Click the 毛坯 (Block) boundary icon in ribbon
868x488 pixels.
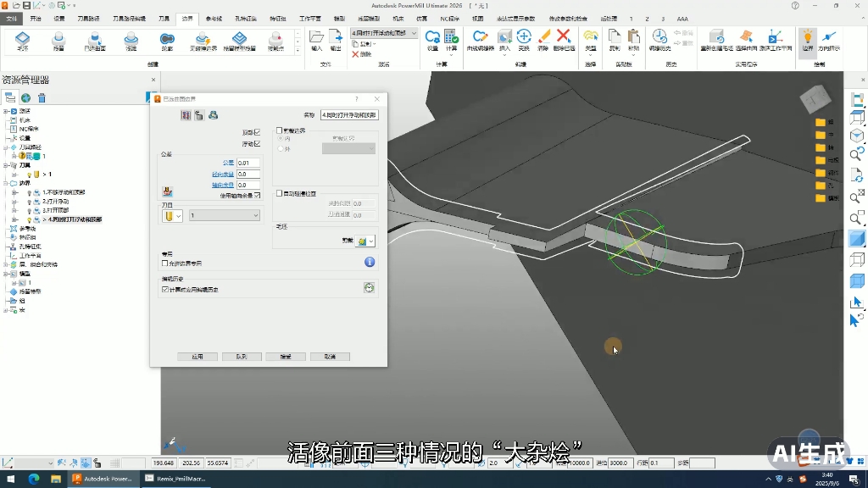[22, 39]
